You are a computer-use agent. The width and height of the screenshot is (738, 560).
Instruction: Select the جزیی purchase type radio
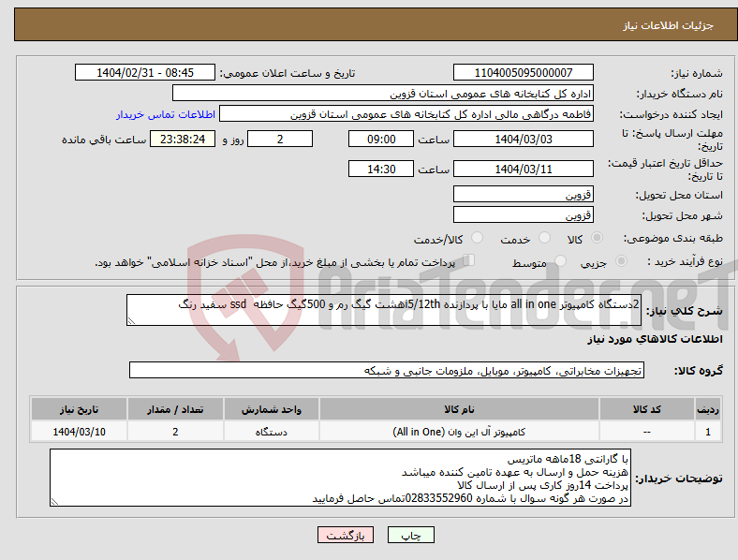(621, 260)
